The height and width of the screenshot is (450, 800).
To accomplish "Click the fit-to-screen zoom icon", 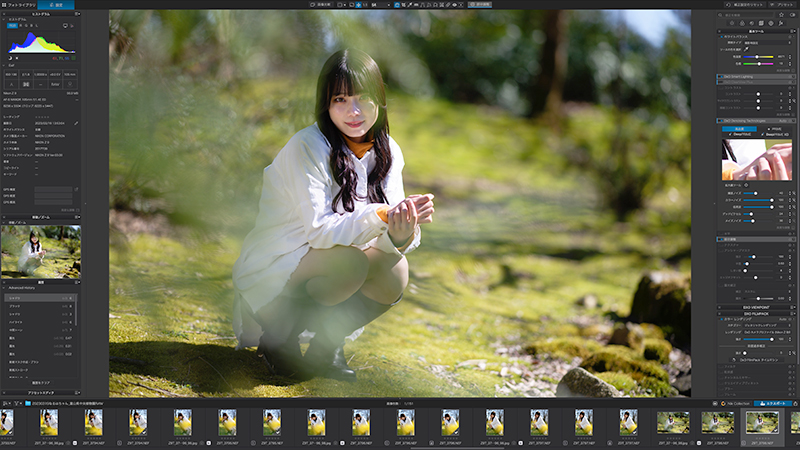I will point(359,5).
